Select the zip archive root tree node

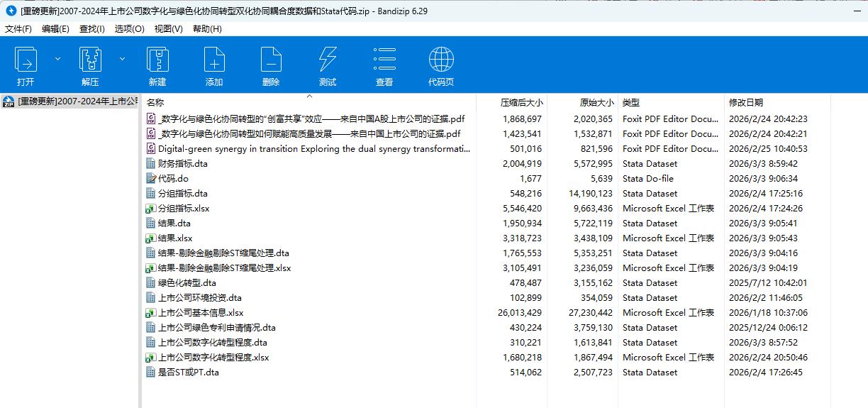[70, 101]
